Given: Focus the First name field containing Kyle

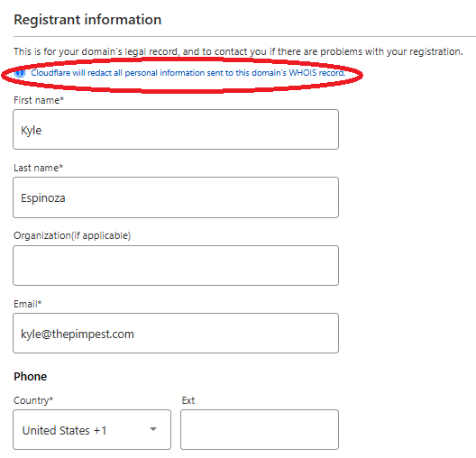Looking at the screenshot, I should pyautogui.click(x=176, y=130).
